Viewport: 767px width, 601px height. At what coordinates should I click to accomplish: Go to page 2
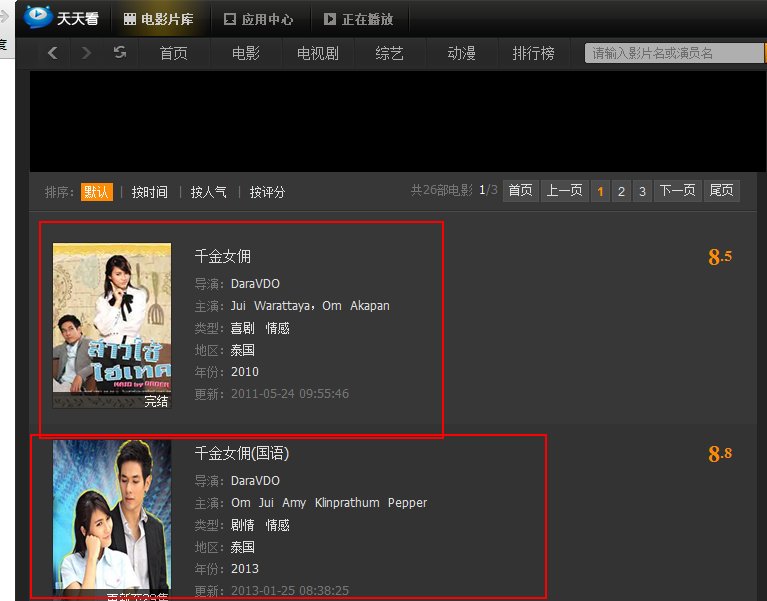[x=621, y=191]
